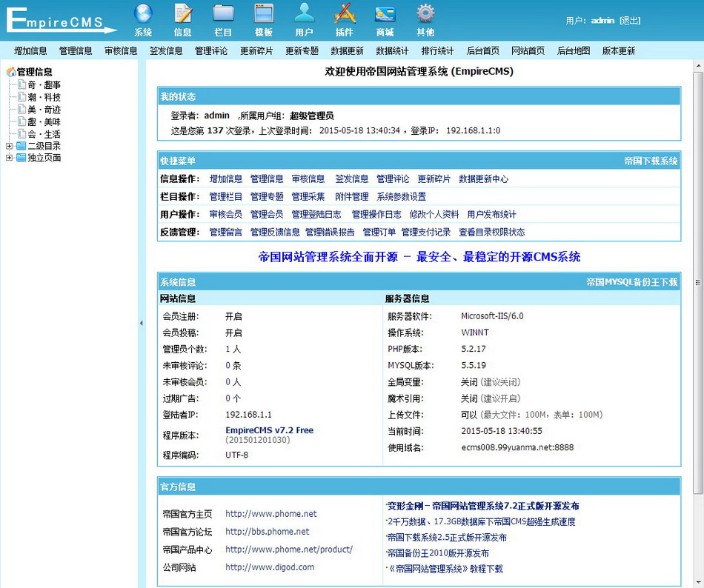The height and width of the screenshot is (588, 704).
Task: Click the folder icon beside 二级目录
Action: click(x=21, y=146)
